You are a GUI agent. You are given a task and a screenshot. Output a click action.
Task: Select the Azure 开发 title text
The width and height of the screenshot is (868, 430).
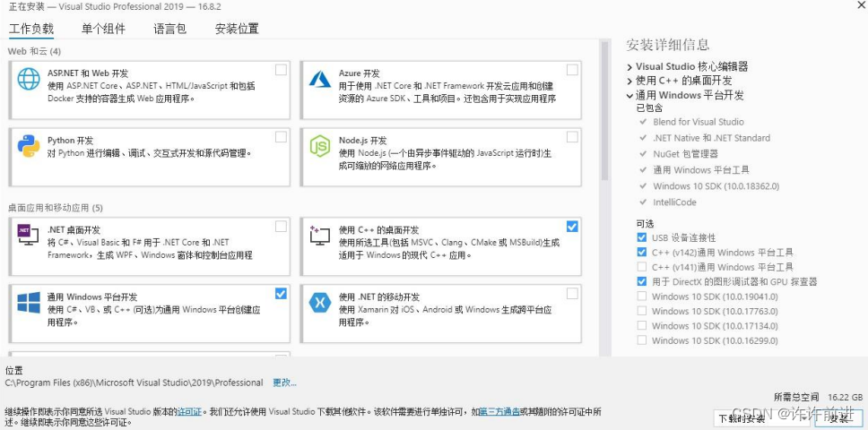(360, 73)
